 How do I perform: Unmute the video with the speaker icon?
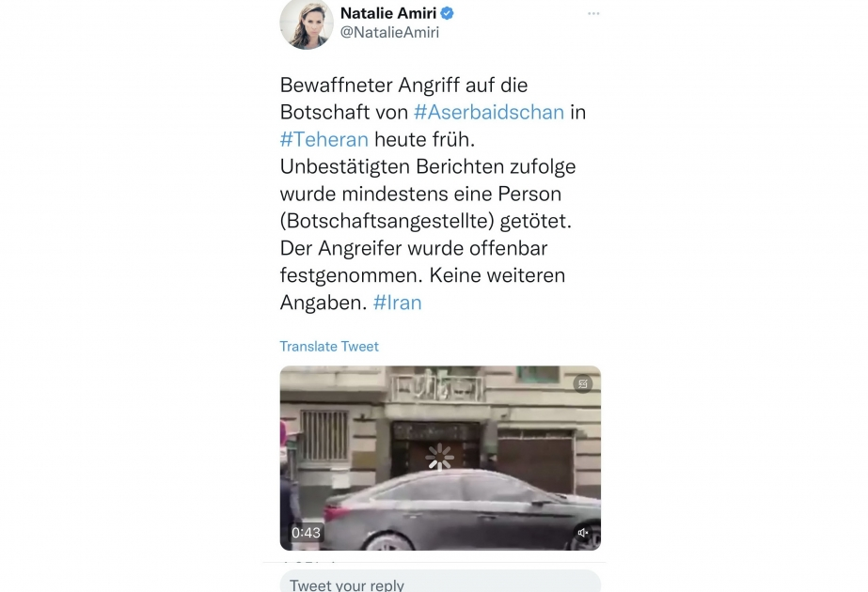[x=583, y=532]
